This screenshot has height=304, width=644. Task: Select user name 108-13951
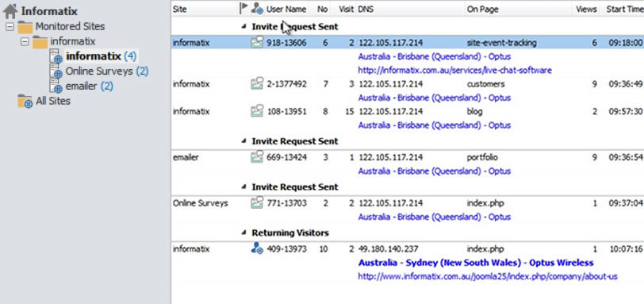[286, 111]
